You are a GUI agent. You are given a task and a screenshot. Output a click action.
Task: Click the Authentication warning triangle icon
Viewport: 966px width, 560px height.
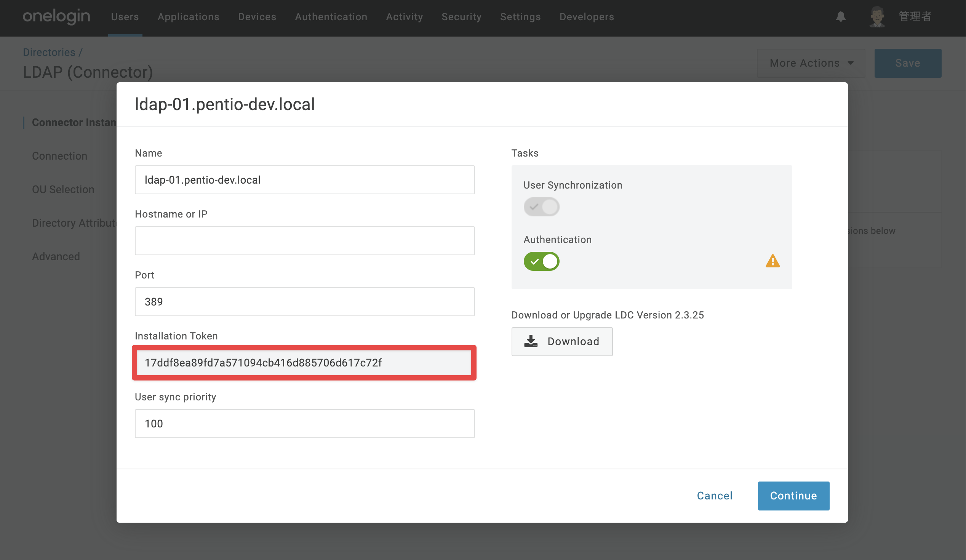point(772,261)
